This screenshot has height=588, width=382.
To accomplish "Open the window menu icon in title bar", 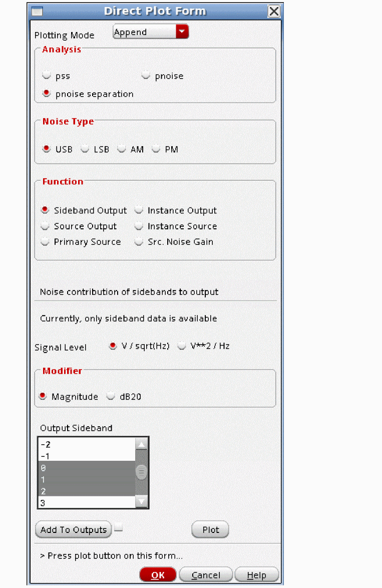I will (x=37, y=11).
